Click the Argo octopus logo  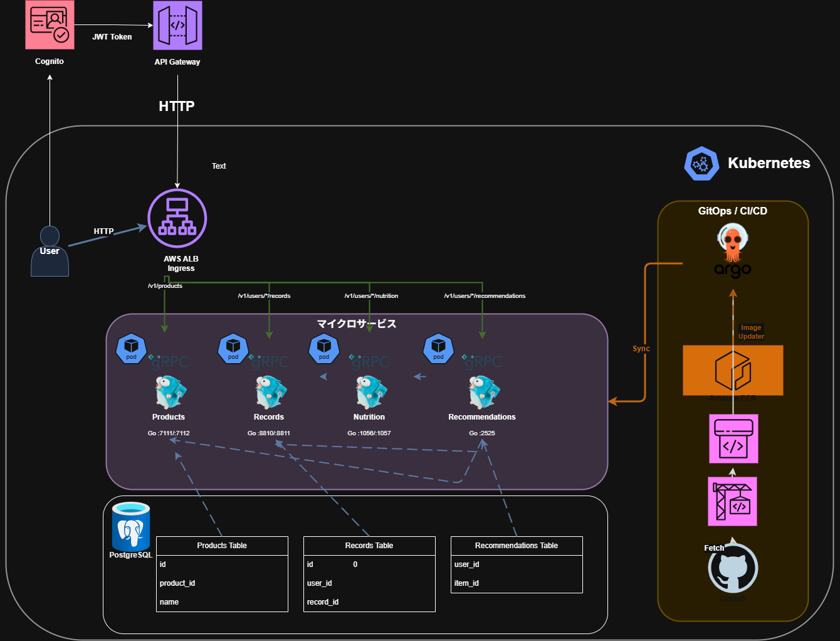(x=732, y=252)
